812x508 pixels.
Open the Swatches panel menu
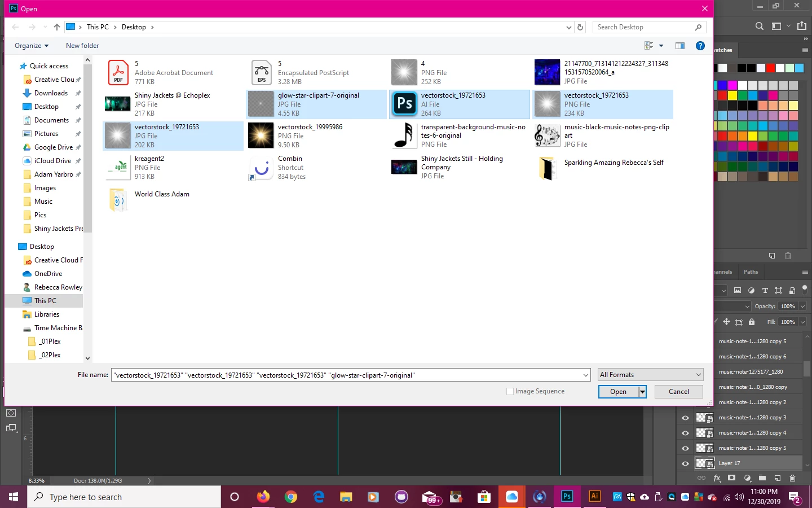click(x=805, y=50)
